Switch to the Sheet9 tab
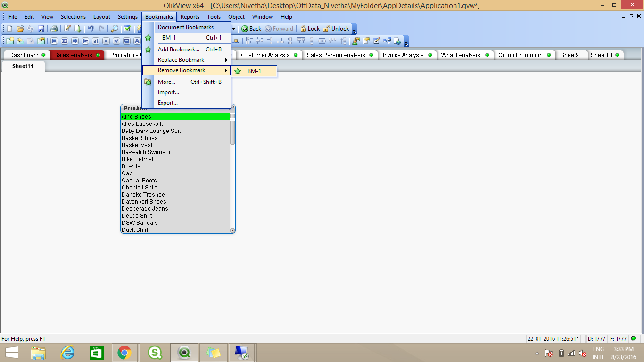Image resolution: width=644 pixels, height=362 pixels. [x=571, y=55]
